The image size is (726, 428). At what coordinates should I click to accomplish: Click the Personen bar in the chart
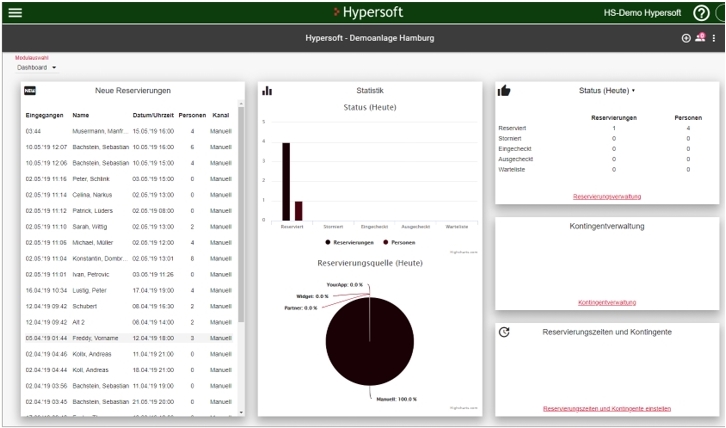(299, 211)
